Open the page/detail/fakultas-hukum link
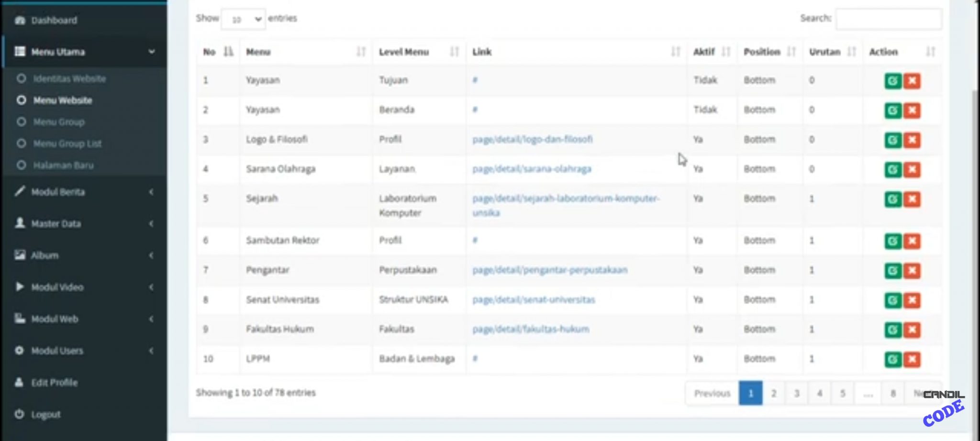This screenshot has height=441, width=980. pyautogui.click(x=531, y=329)
